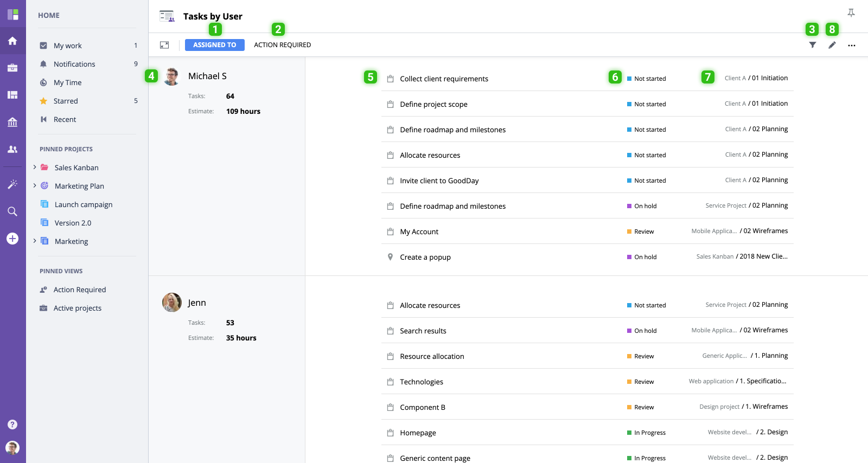Pin the view with pushpin icon
The width and height of the screenshot is (868, 463).
[851, 13]
